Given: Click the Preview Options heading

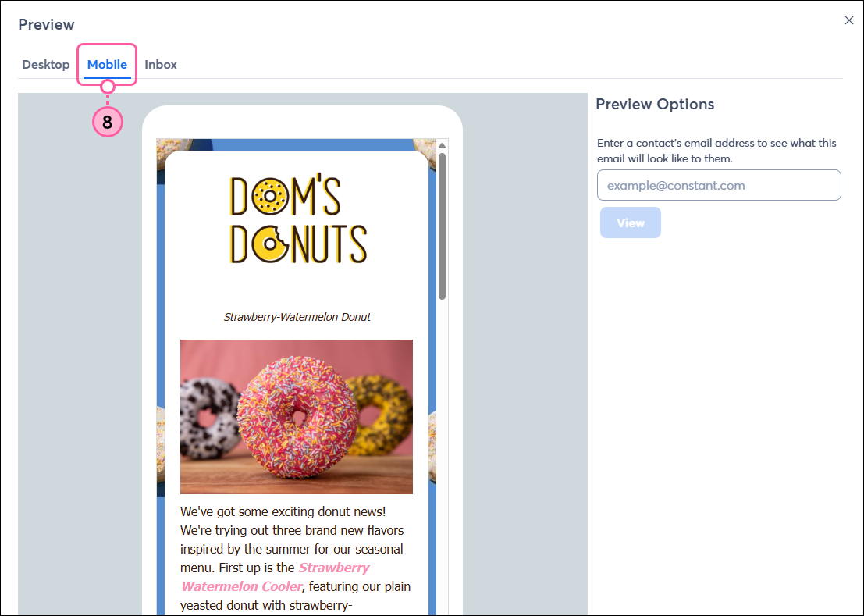Looking at the screenshot, I should pyautogui.click(x=655, y=104).
